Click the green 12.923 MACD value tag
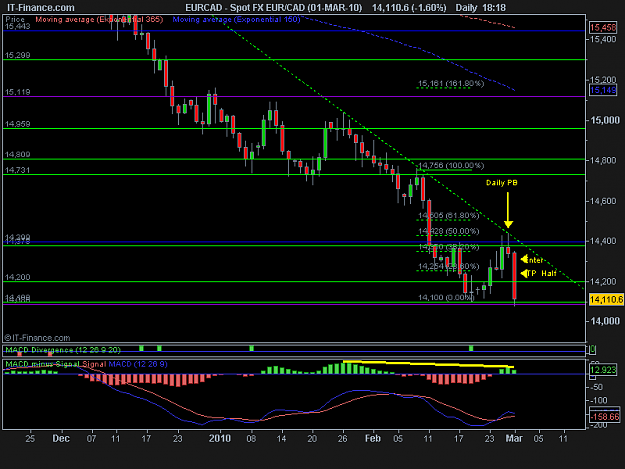This screenshot has width=625, height=469. (x=603, y=370)
